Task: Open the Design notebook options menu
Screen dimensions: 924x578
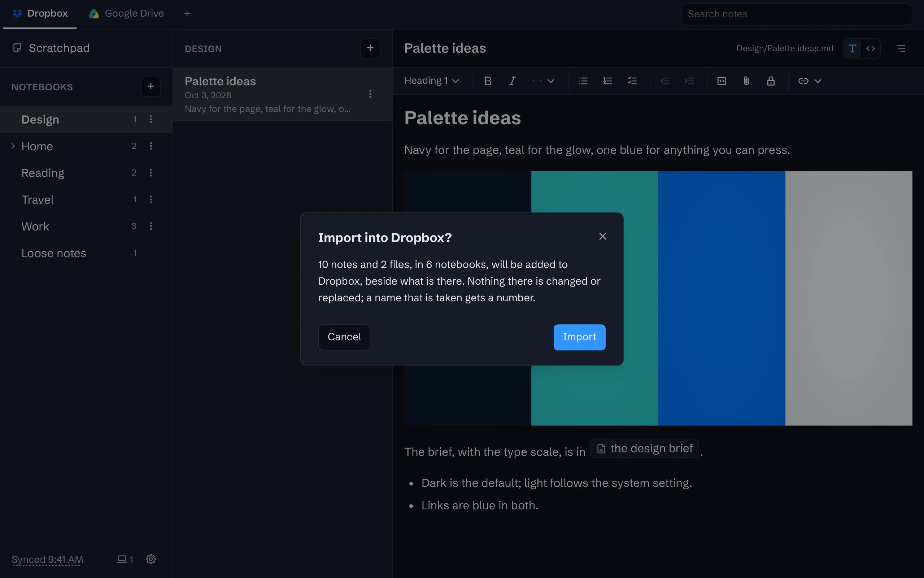Action: click(151, 119)
